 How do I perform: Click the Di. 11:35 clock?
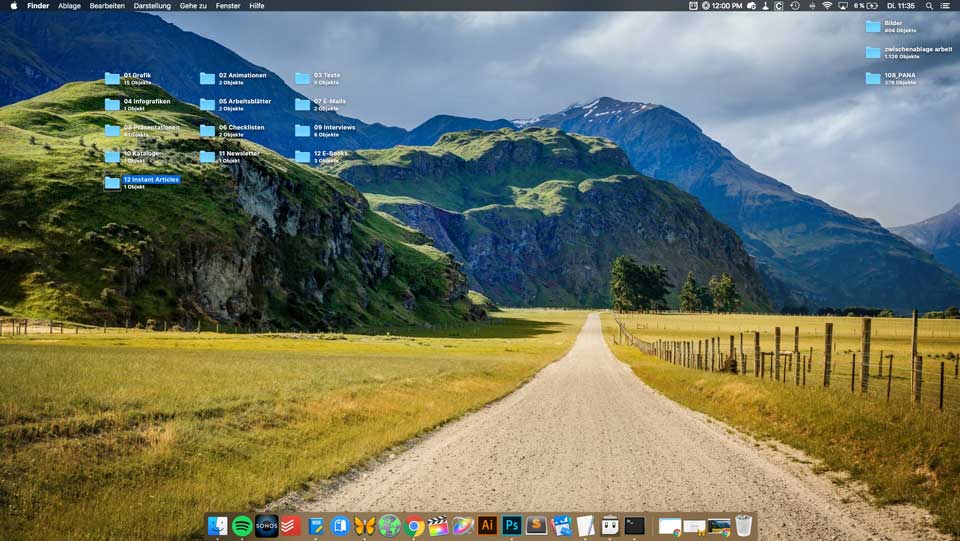[901, 6]
